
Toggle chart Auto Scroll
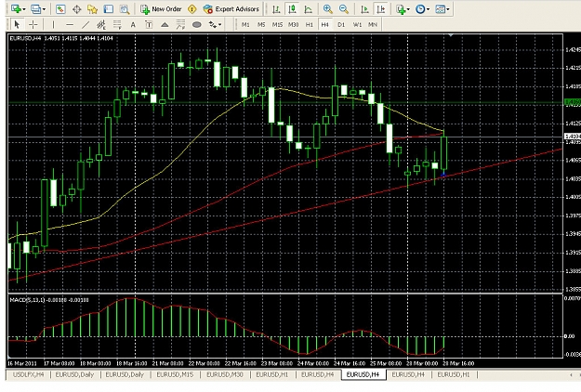pos(364,9)
